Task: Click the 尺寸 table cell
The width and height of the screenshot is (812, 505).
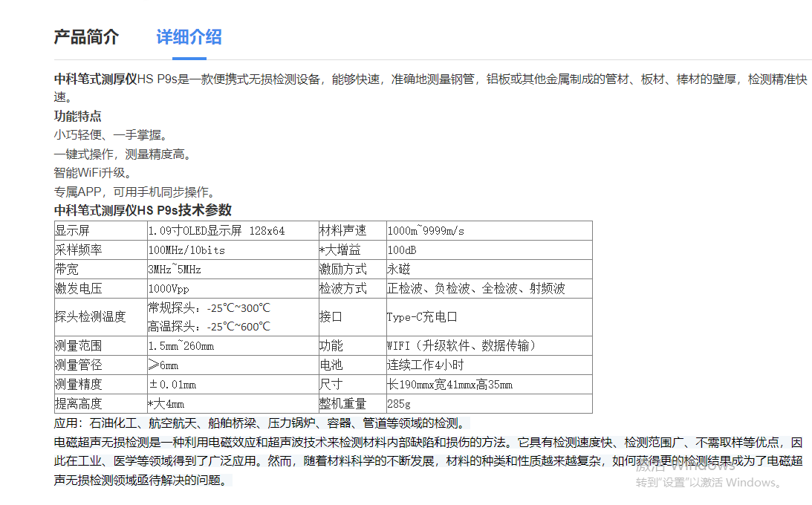Action: pyautogui.click(x=352, y=385)
